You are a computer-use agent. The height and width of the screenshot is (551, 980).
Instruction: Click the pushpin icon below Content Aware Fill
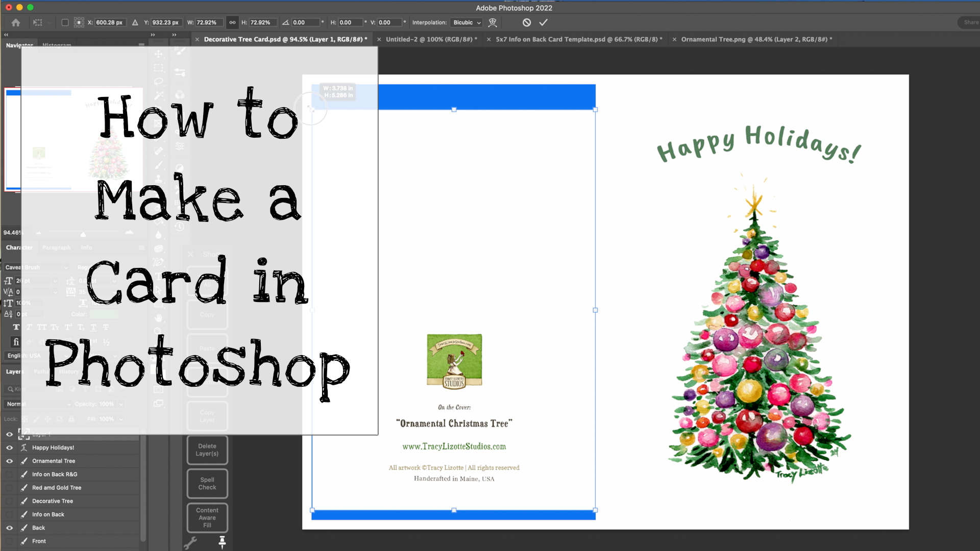click(x=222, y=542)
